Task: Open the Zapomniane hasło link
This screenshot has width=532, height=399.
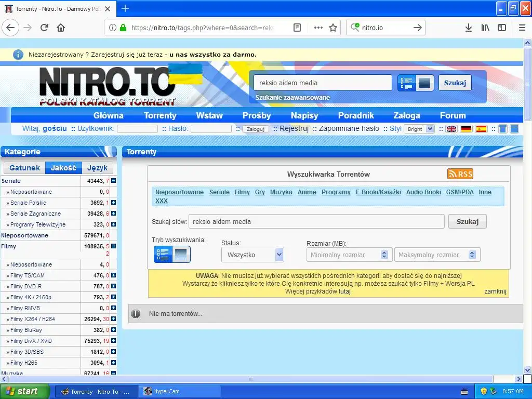Action: tap(349, 129)
